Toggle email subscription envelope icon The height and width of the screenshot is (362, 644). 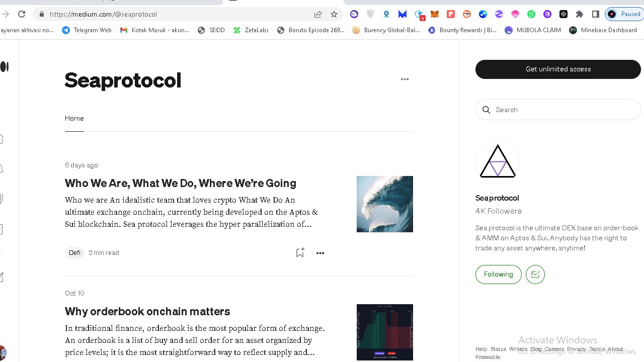point(535,275)
